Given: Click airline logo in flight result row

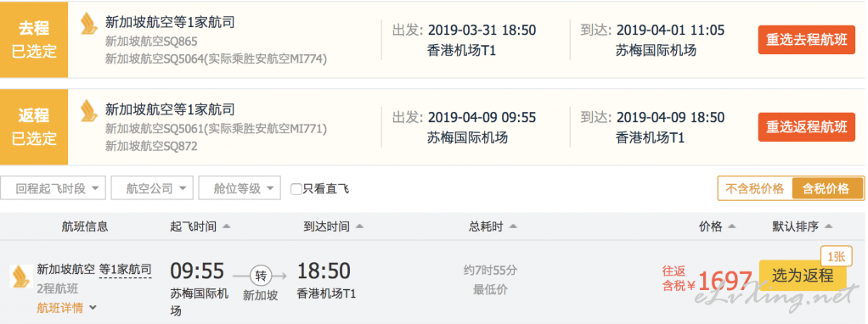Looking at the screenshot, I should click(21, 276).
